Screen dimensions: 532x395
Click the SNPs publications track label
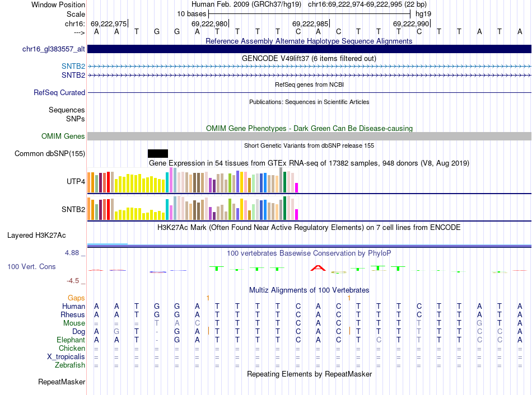76,119
